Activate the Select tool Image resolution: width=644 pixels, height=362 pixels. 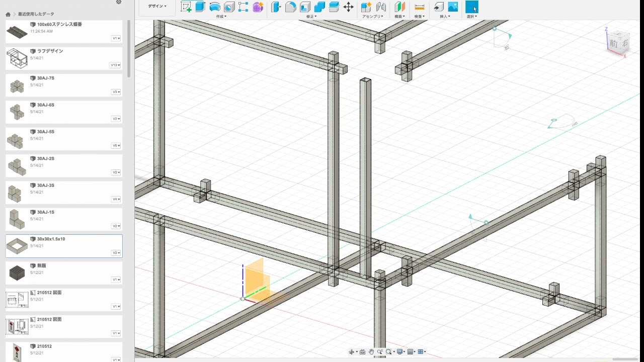pyautogui.click(x=472, y=7)
